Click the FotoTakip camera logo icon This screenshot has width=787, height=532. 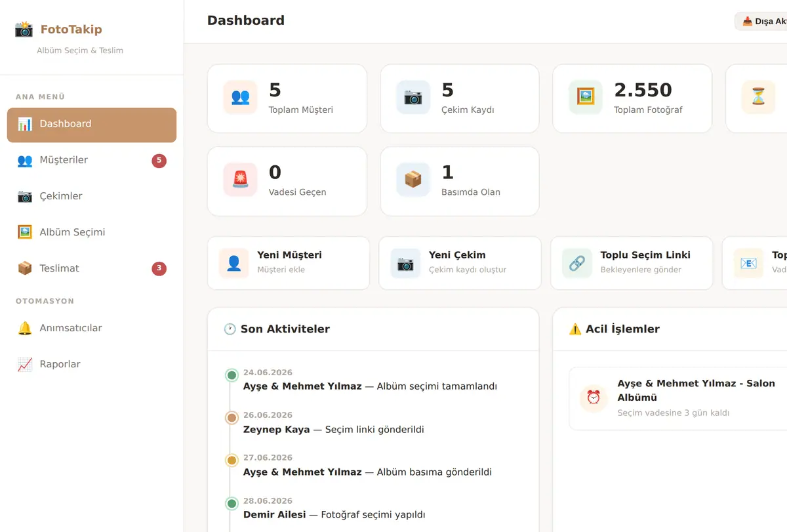click(24, 29)
